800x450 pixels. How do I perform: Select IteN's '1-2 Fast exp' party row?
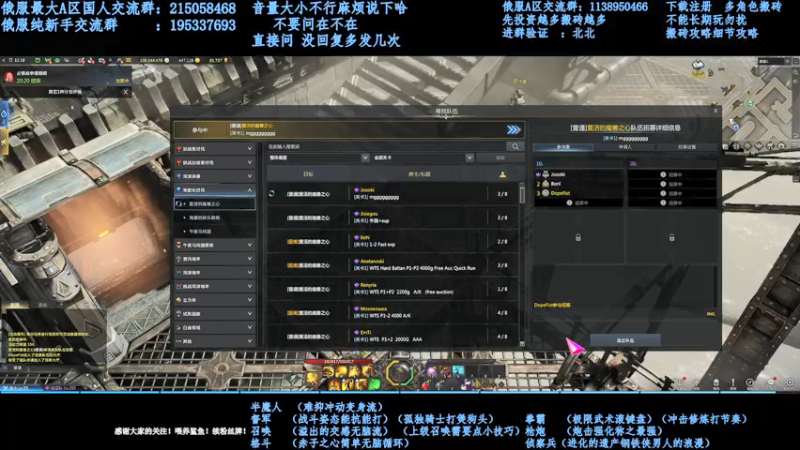[x=392, y=241]
